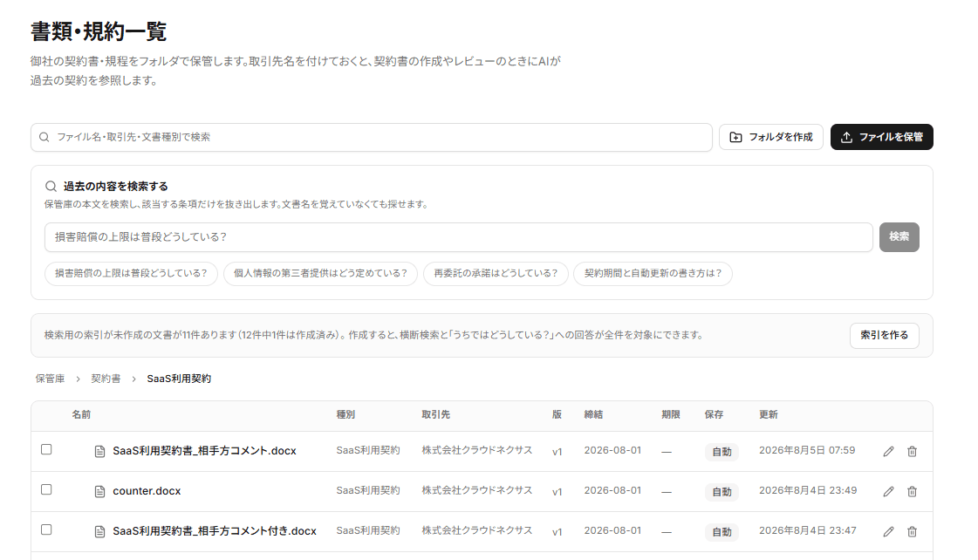This screenshot has width=978, height=560.
Task: Click the 書類・規約一覧 page heading
Action: coord(99,31)
